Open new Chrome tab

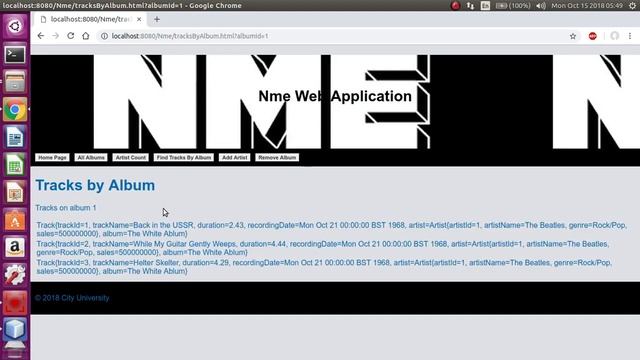tap(157, 19)
